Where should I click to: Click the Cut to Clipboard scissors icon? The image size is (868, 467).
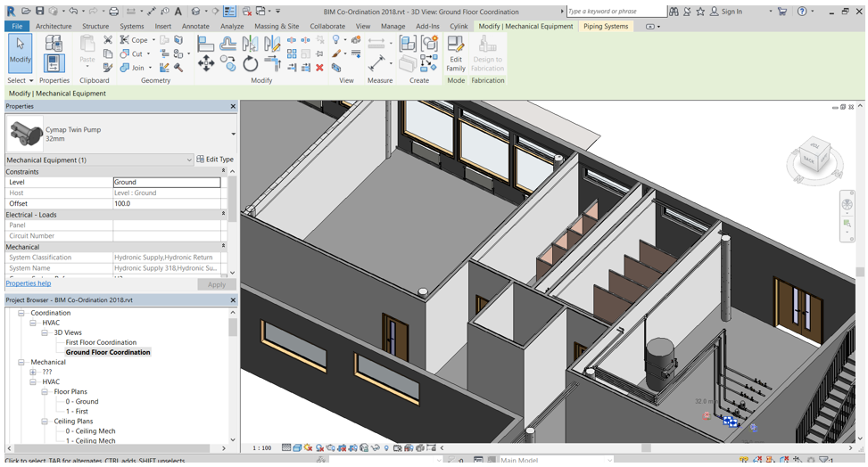(108, 40)
